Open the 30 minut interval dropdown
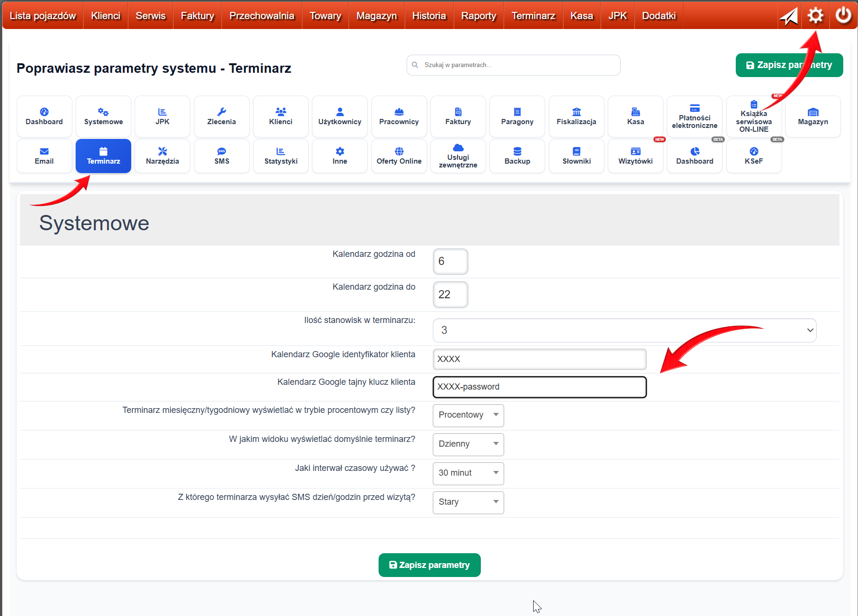 (468, 473)
